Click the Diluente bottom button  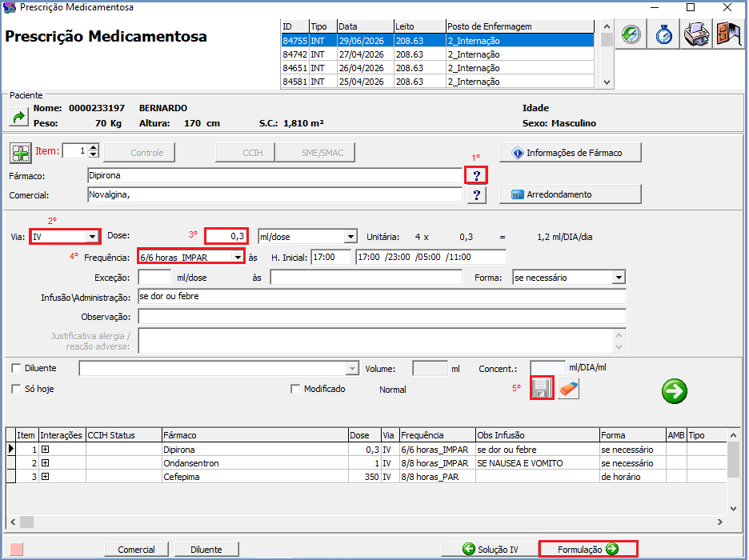206,550
